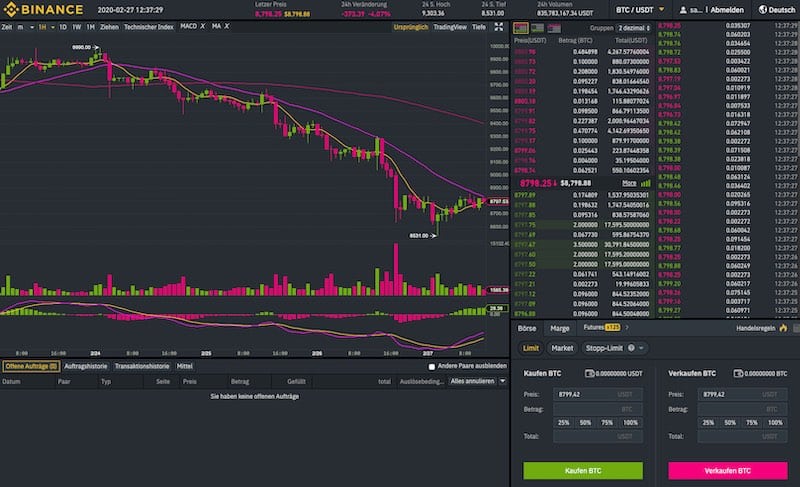Select the Limit order type
Image resolution: width=800 pixels, height=487 pixels.
pyautogui.click(x=531, y=348)
